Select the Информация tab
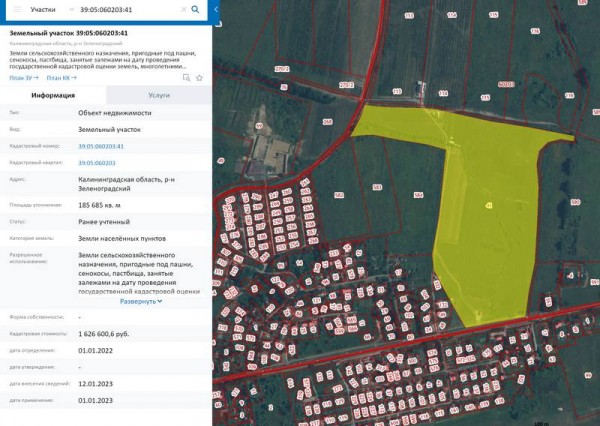 pos(53,95)
